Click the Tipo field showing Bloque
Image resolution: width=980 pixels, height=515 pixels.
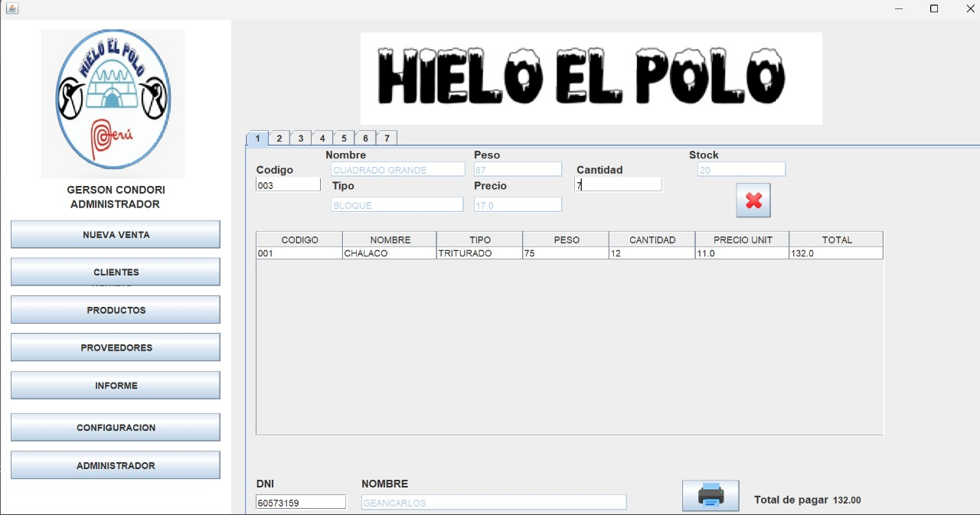coord(397,204)
